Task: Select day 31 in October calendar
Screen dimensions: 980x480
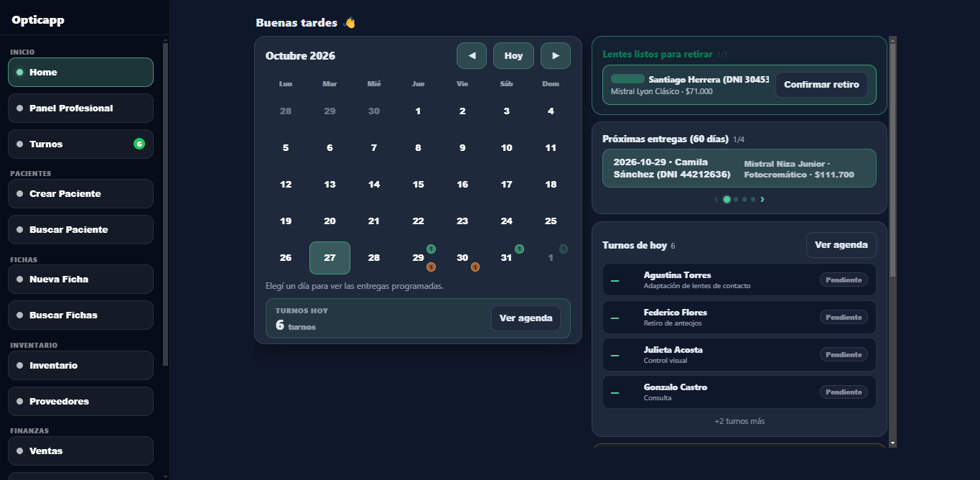Action: click(507, 258)
